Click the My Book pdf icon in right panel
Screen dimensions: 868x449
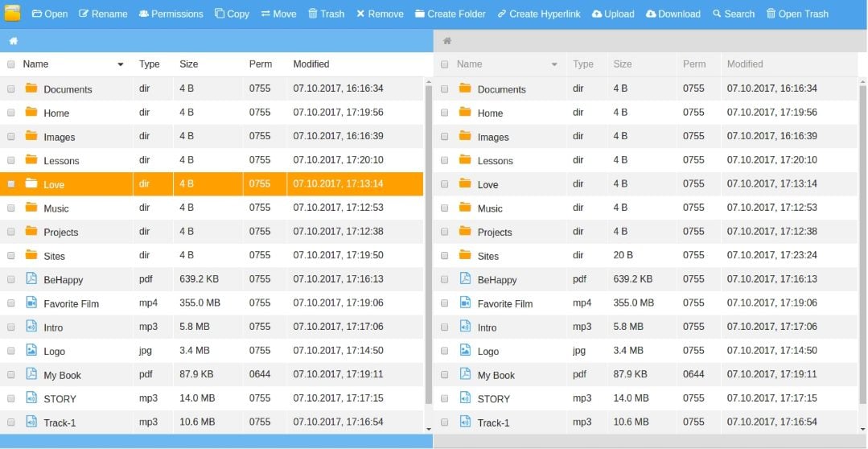pos(465,373)
